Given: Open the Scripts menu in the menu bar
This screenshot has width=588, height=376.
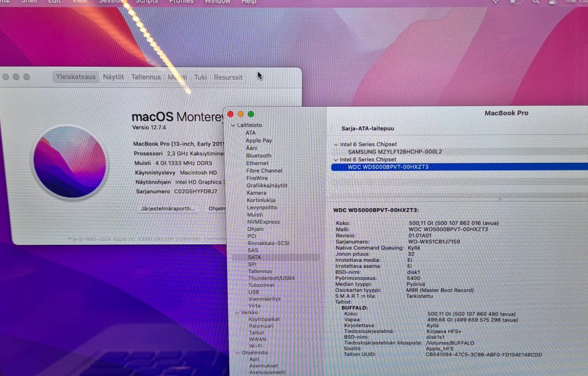Looking at the screenshot, I should 146,2.
